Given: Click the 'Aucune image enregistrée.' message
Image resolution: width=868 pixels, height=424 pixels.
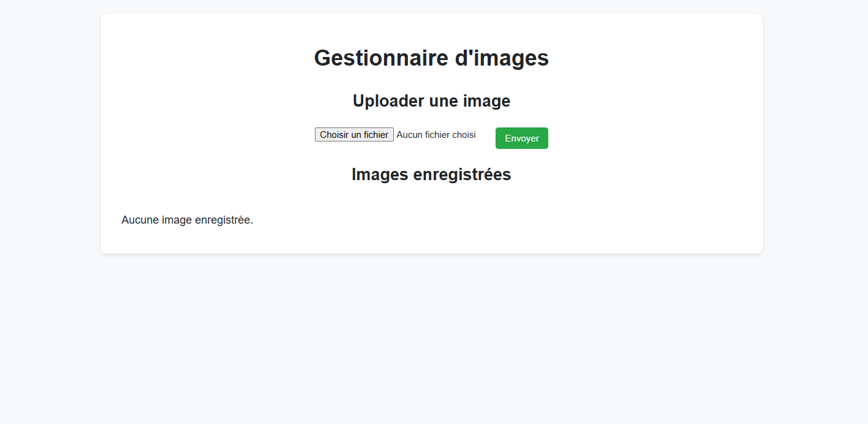Looking at the screenshot, I should [187, 219].
